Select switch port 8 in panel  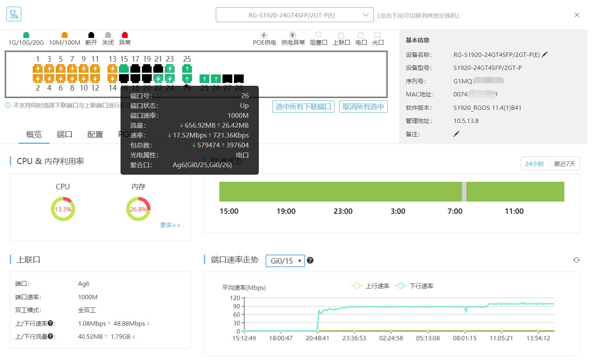coord(72,79)
